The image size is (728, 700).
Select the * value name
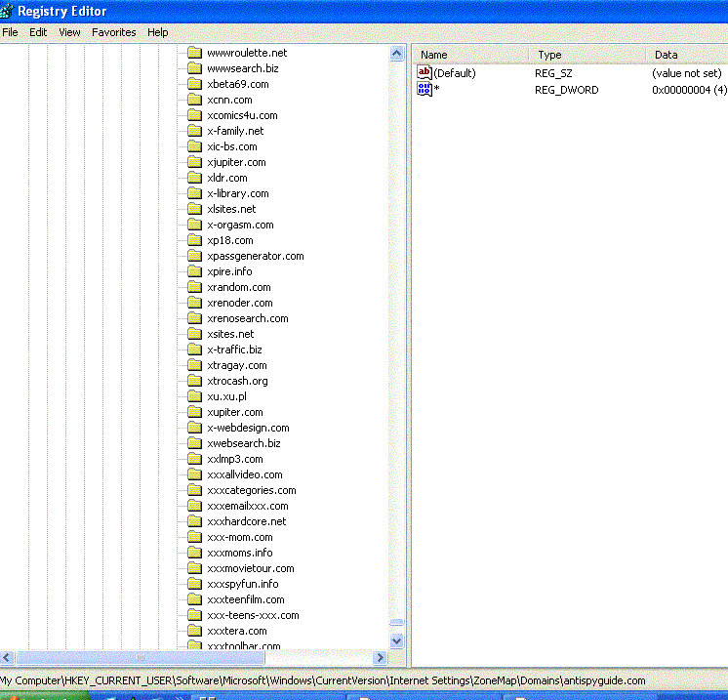click(x=437, y=89)
